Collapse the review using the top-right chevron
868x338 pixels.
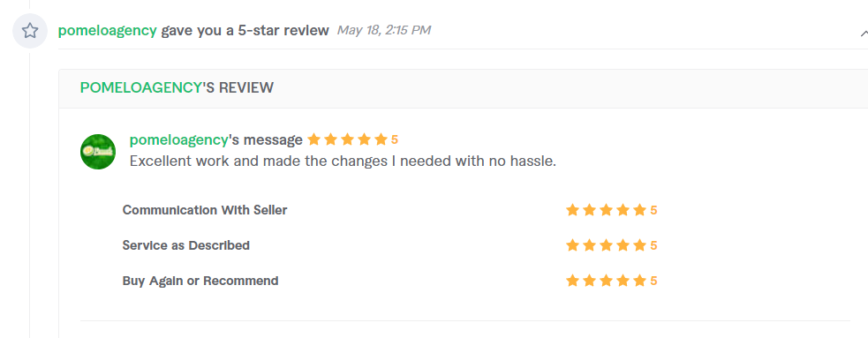[864, 34]
